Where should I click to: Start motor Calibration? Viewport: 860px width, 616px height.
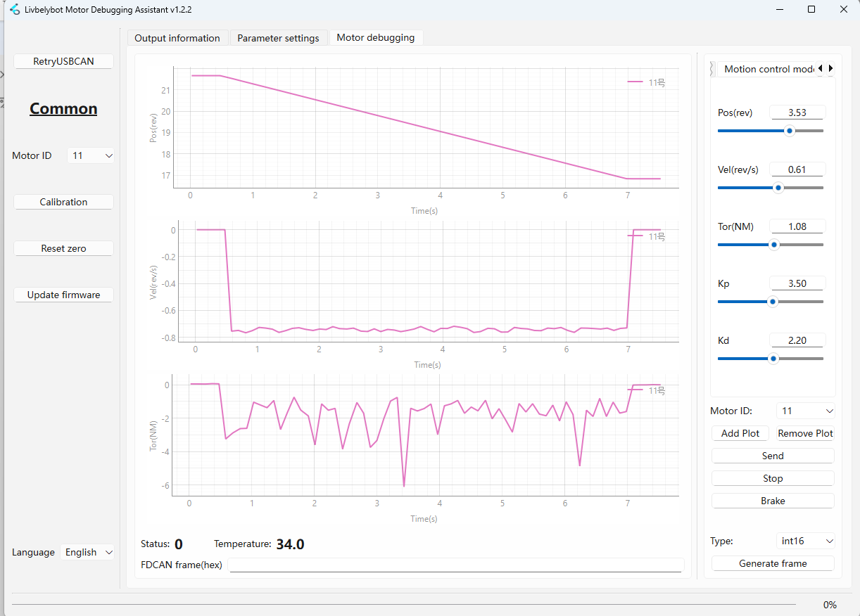[63, 202]
